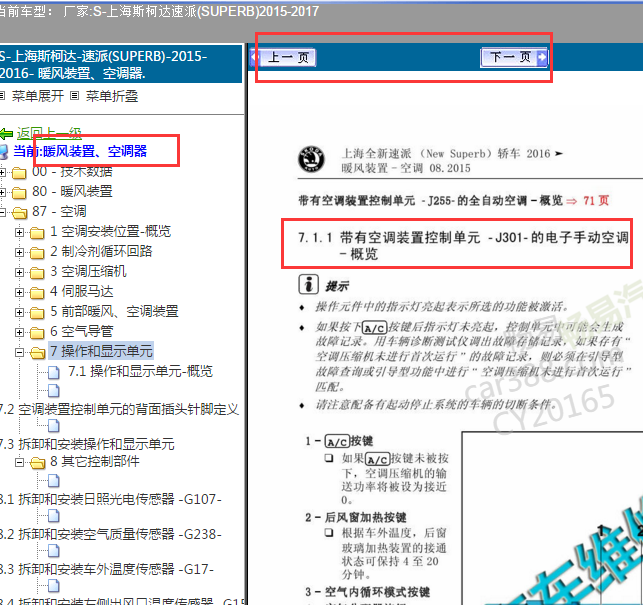
Task: Click folder icon of 80 - 暖风装置
Action: [19, 193]
